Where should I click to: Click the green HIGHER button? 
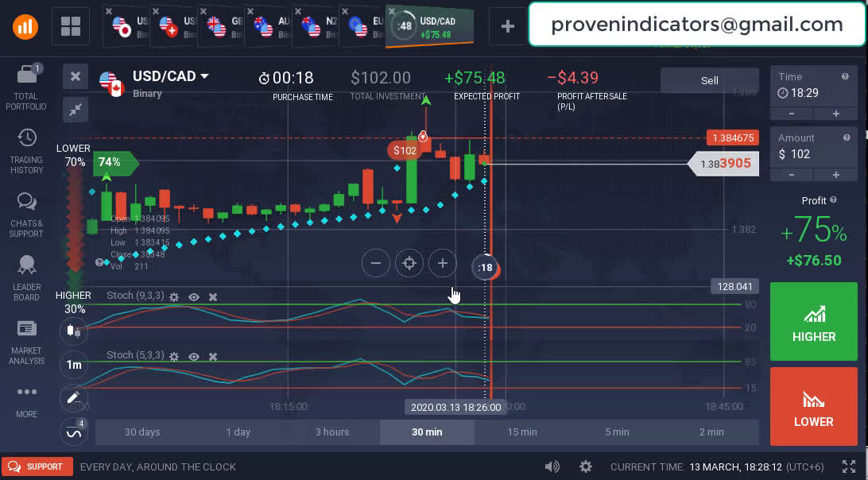813,322
